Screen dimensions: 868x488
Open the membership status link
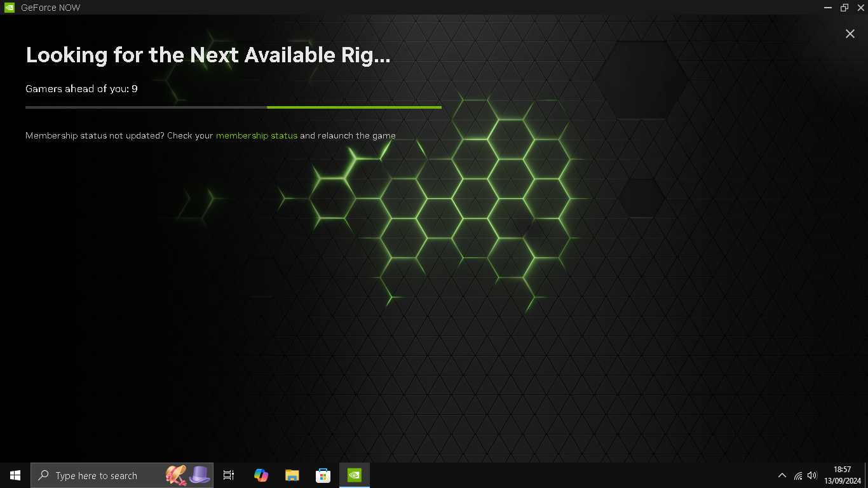coord(257,135)
